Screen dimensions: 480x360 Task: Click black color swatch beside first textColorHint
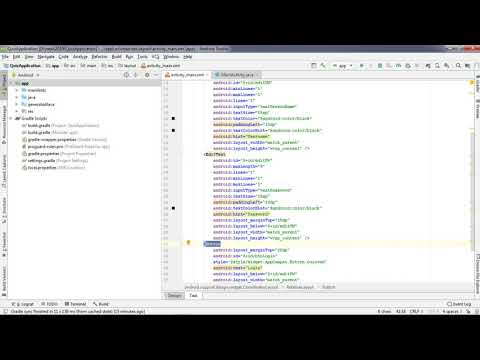(173, 130)
